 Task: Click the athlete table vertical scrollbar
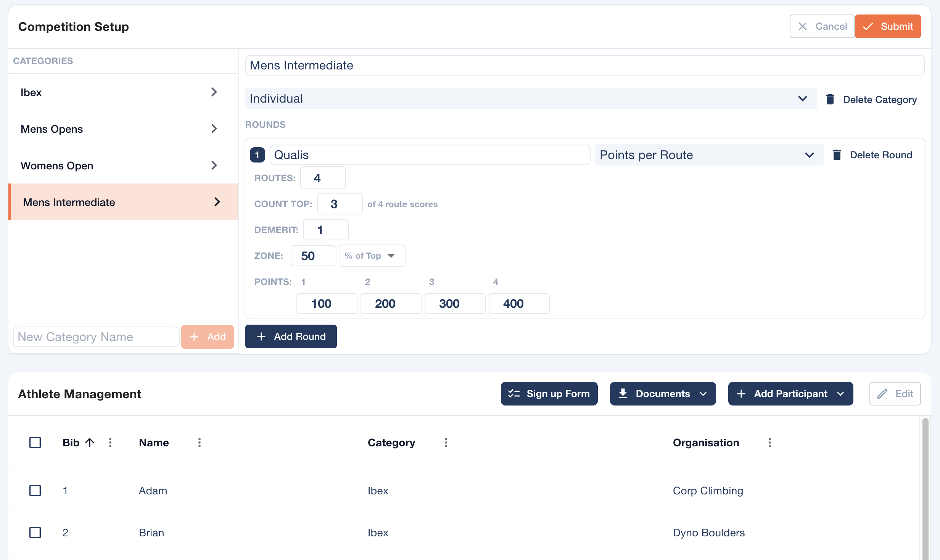click(925, 488)
